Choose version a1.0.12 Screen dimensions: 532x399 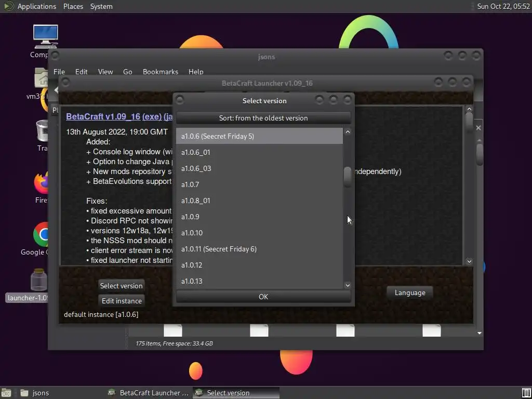click(259, 265)
